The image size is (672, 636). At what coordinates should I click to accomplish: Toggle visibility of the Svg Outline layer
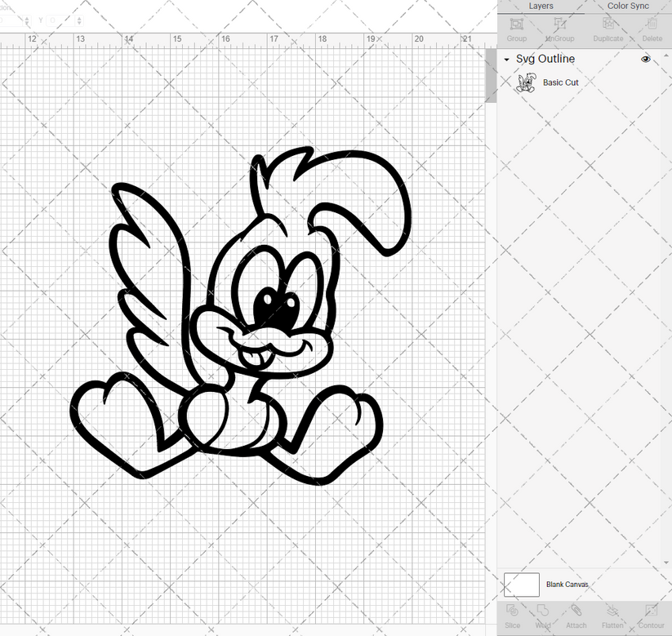[x=645, y=59]
